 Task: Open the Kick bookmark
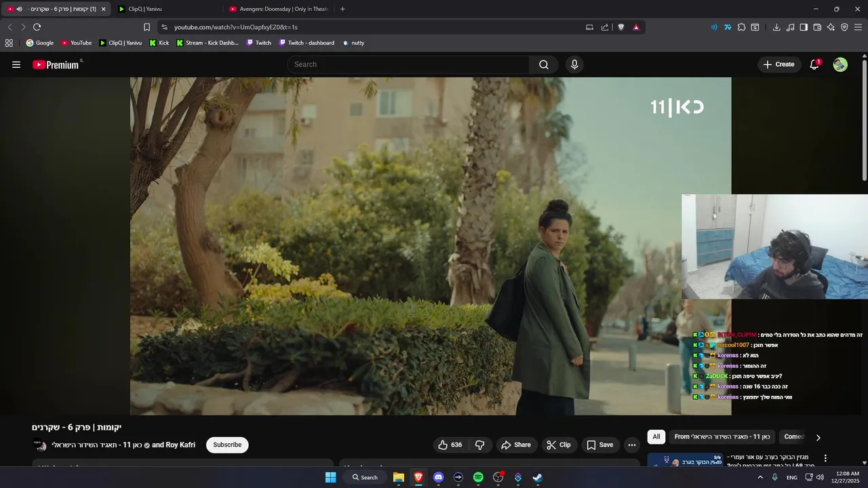pyautogui.click(x=159, y=43)
